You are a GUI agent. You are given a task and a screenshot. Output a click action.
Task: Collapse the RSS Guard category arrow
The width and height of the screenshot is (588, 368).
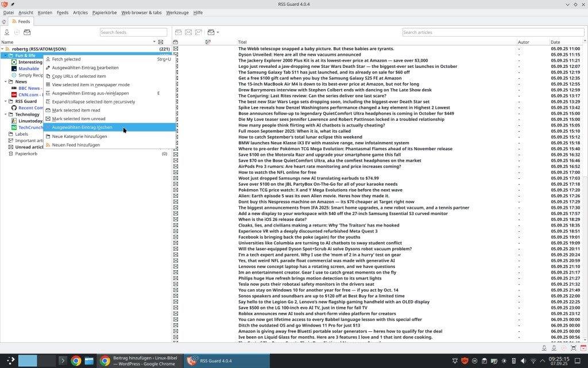[x=6, y=101]
